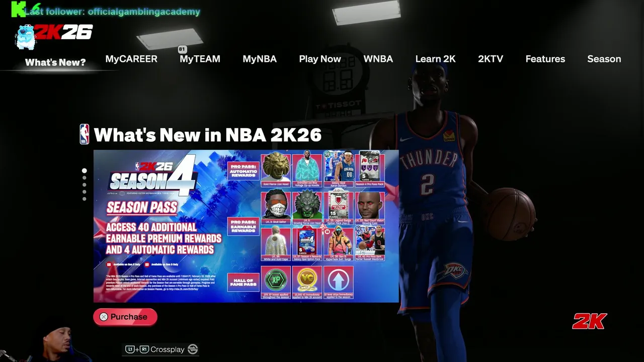Select the fourth carousel page dot
Viewport: 644px width, 362px height.
coord(84,192)
